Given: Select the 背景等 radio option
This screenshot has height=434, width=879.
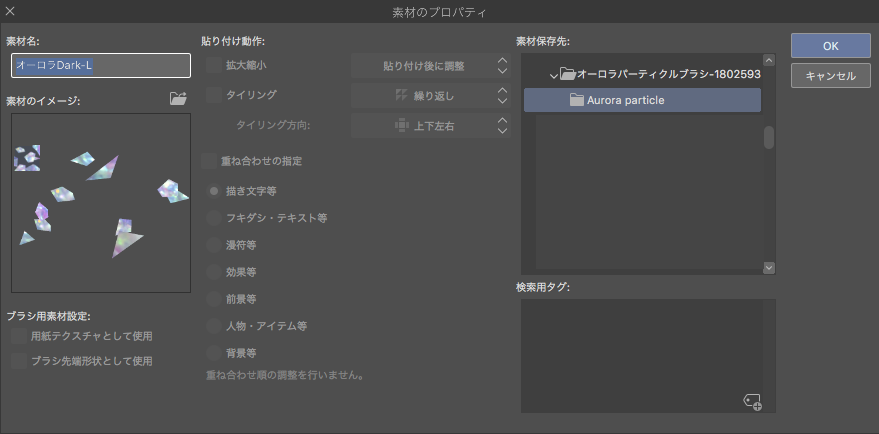Looking at the screenshot, I should pyautogui.click(x=214, y=353).
